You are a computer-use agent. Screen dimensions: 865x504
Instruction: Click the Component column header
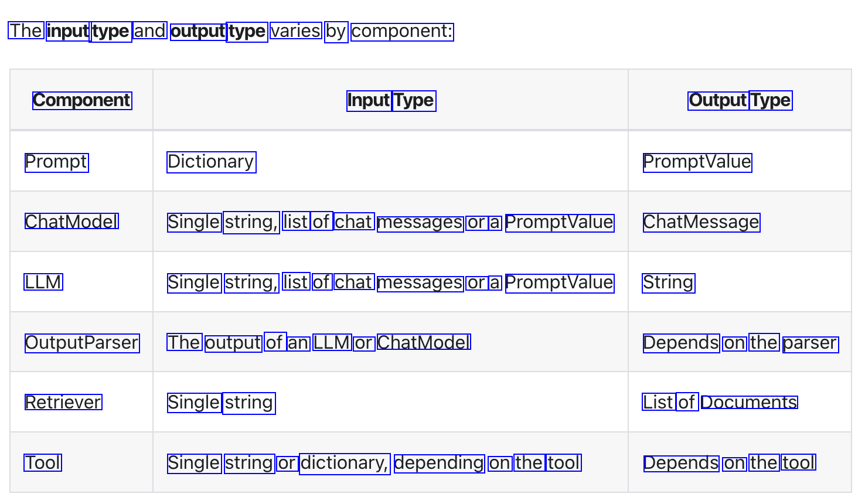(82, 100)
